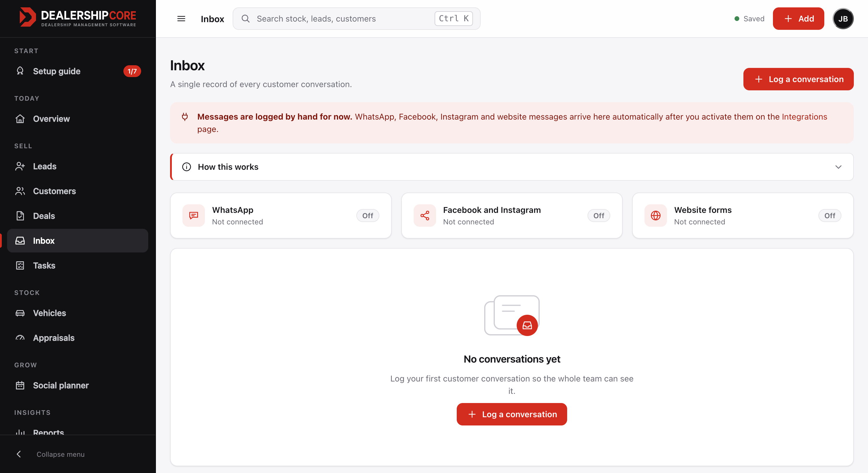868x473 pixels.
Task: Click the Setup guide 1/7 badge
Action: (x=132, y=71)
